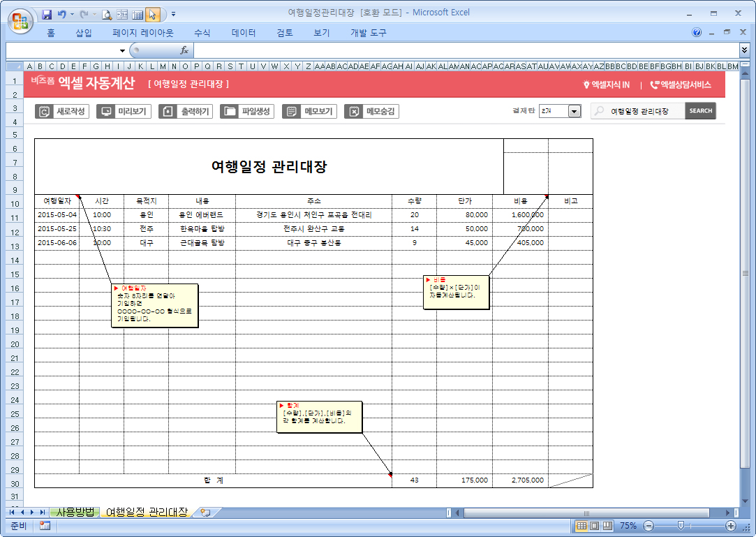
Task: Click the 메모보기 button
Action: pyautogui.click(x=309, y=112)
